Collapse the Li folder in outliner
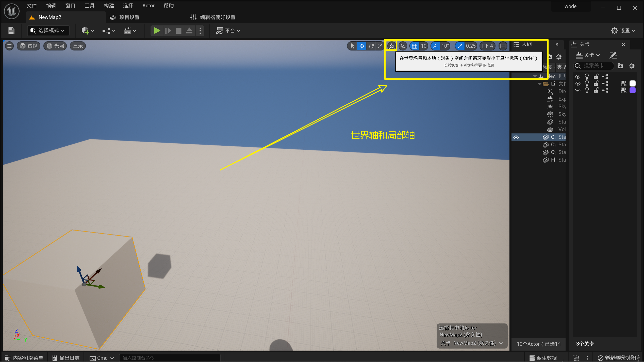Image resolution: width=644 pixels, height=362 pixels. (539, 84)
